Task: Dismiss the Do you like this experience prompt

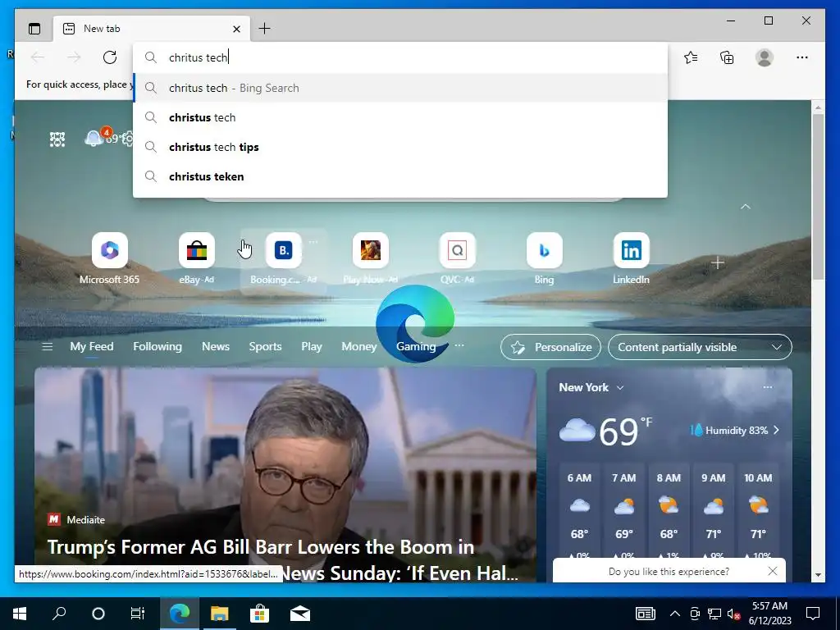Action: [x=773, y=571]
